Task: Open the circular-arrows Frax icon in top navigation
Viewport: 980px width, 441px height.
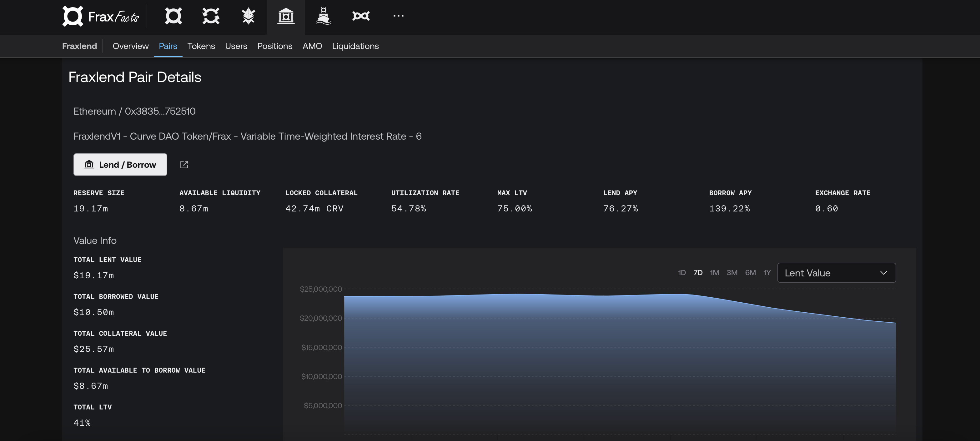Action: coord(211,16)
